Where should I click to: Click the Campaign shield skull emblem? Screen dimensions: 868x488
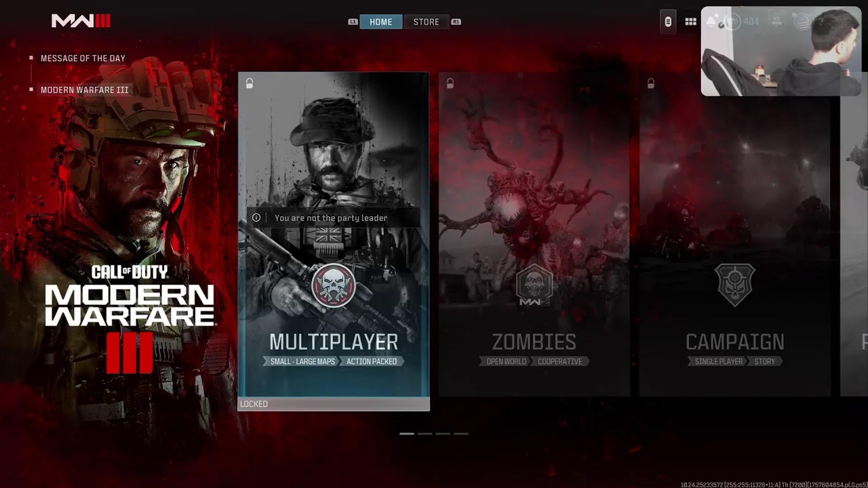click(735, 285)
